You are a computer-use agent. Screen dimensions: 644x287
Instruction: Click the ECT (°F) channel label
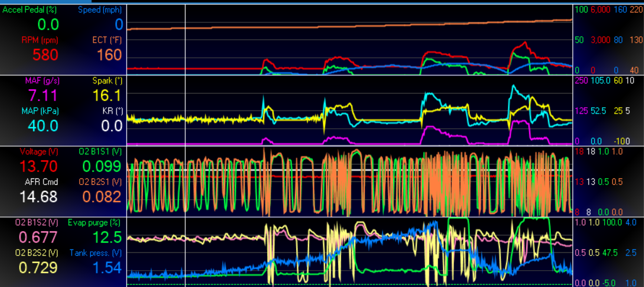click(107, 40)
